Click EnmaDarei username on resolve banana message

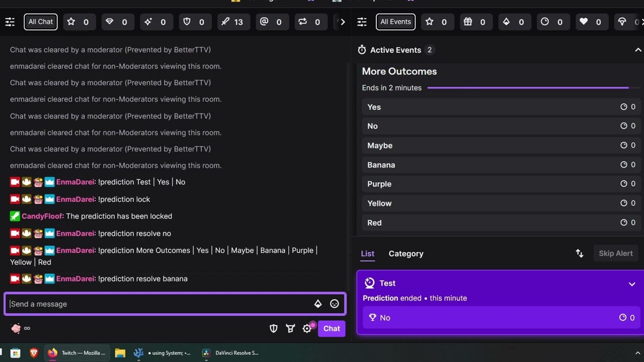[x=75, y=279]
